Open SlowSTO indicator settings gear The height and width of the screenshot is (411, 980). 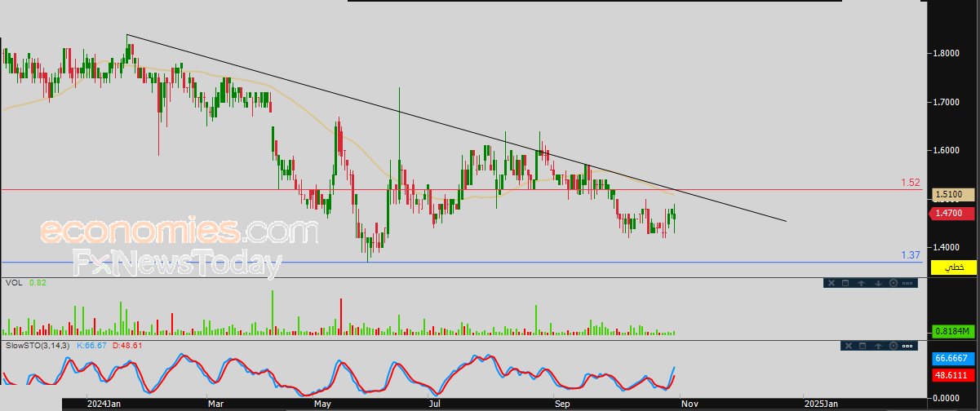click(894, 346)
